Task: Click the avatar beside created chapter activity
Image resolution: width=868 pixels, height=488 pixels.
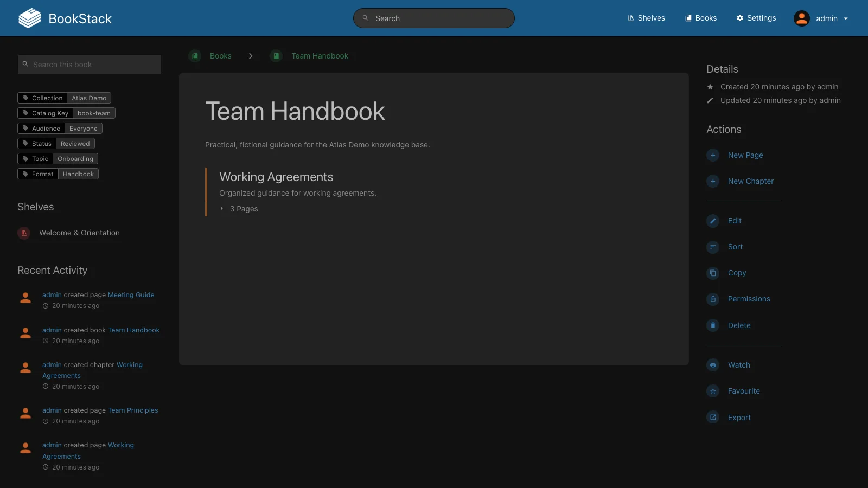Action: (25, 368)
